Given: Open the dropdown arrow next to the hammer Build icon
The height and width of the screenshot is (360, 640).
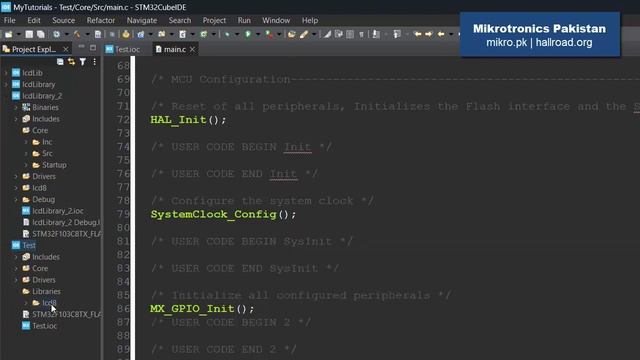Looking at the screenshot, I should click(x=87, y=35).
